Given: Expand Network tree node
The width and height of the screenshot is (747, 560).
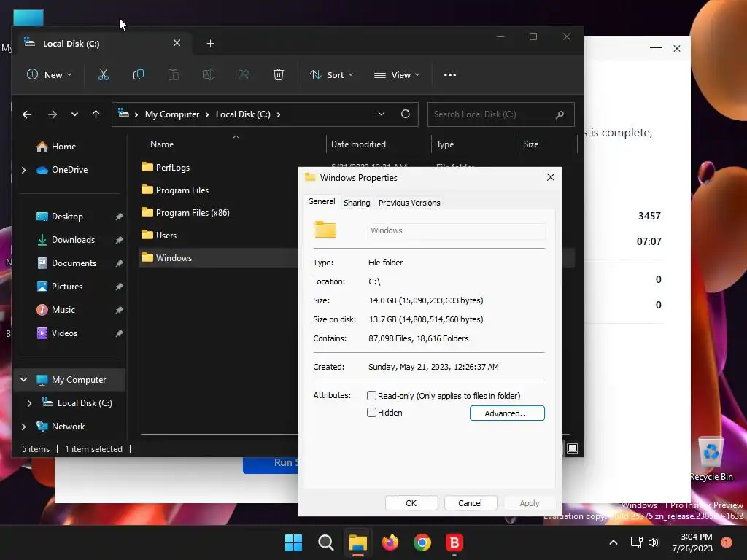Looking at the screenshot, I should click(24, 427).
